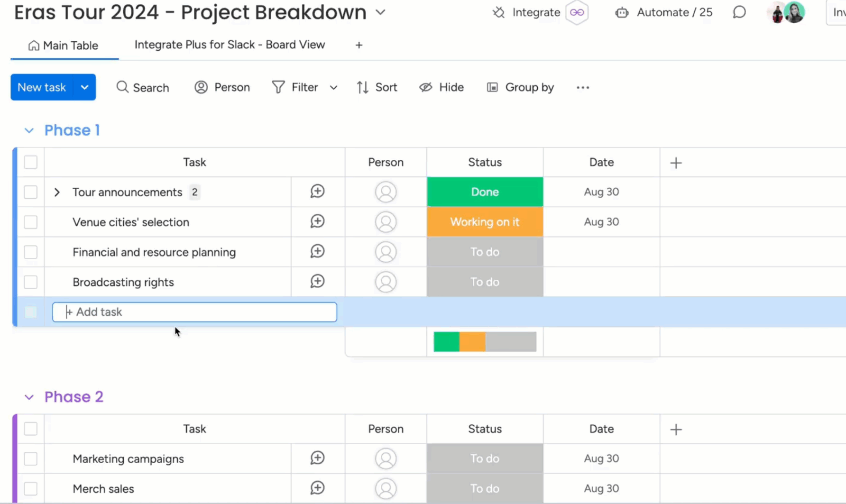The width and height of the screenshot is (846, 504).
Task: Change Working on it status of Venue cities
Action: point(485,222)
